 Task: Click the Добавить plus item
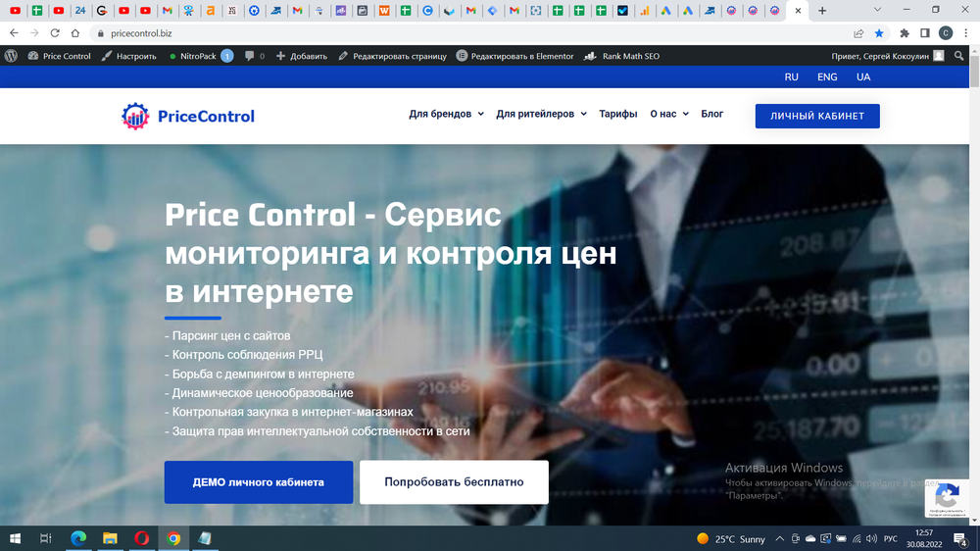pos(301,56)
